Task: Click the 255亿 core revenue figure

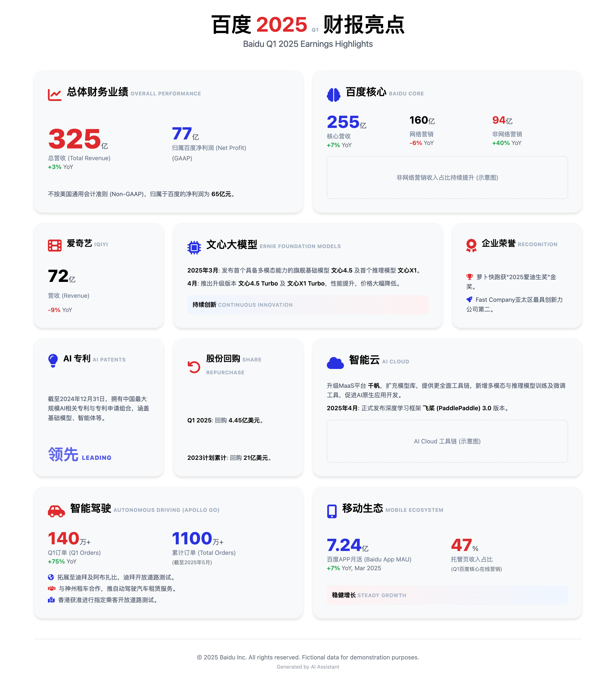Action: tap(346, 122)
